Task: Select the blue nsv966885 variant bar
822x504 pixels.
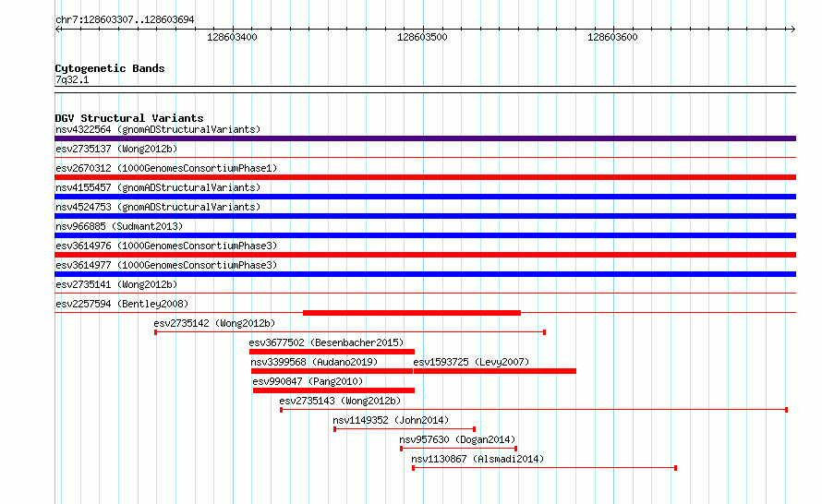Action: [425, 235]
